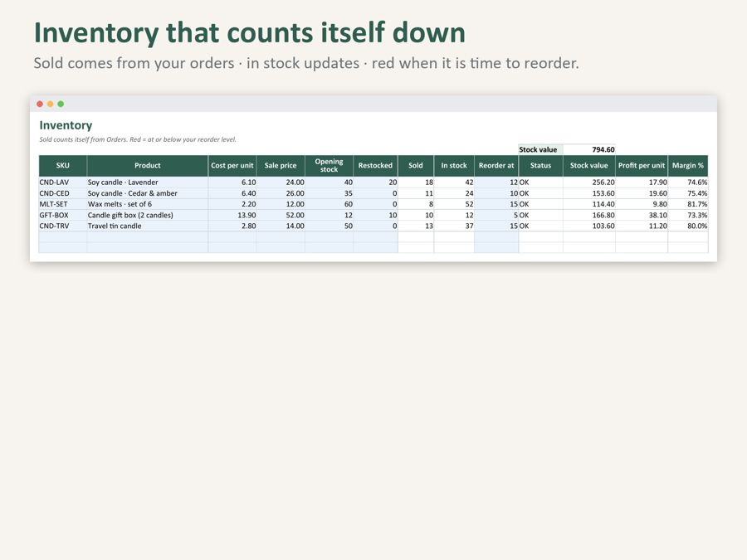This screenshot has width=747, height=560.
Task: Click cost per unit 6.10 cell
Action: coord(232,183)
